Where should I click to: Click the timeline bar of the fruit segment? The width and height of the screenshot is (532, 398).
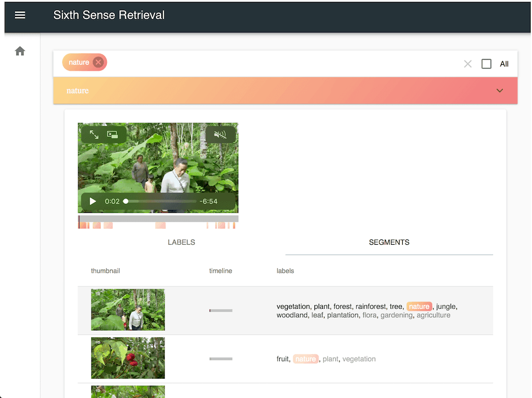[221, 359]
